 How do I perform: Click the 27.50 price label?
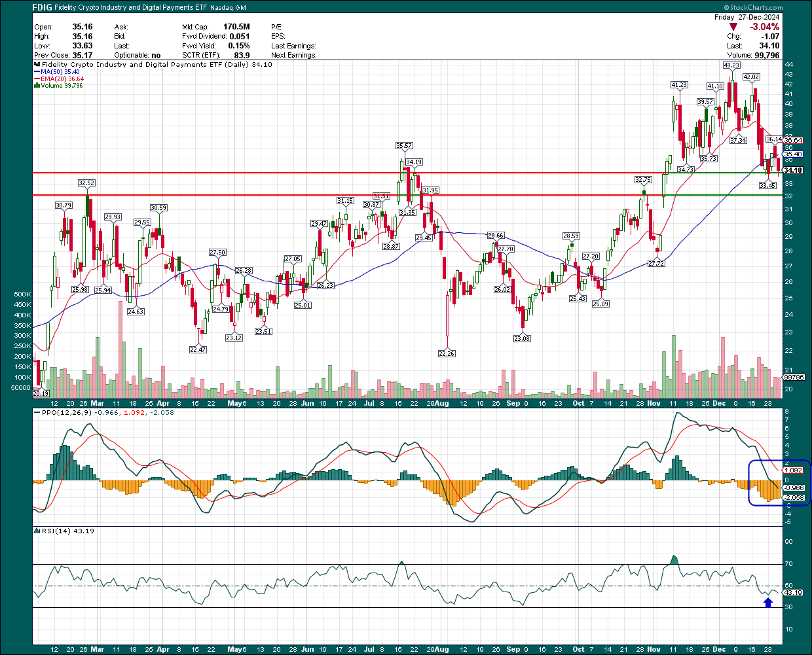click(x=217, y=253)
